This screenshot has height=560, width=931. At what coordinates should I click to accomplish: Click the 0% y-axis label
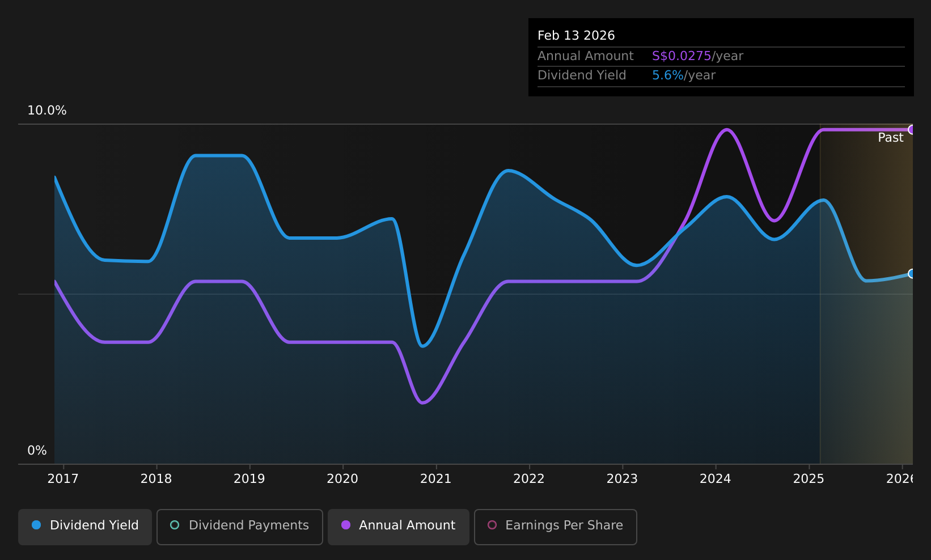(x=37, y=451)
